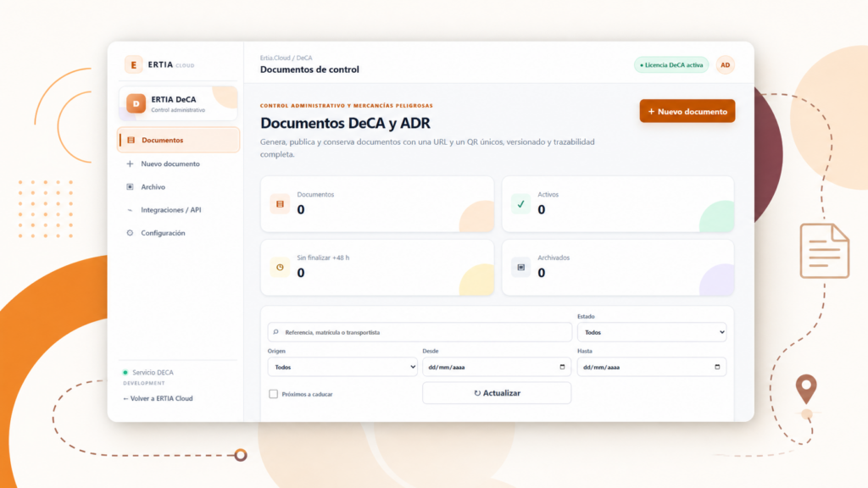Click the 'Sin finalizar +48 h' label
This screenshot has height=488, width=868.
323,258
